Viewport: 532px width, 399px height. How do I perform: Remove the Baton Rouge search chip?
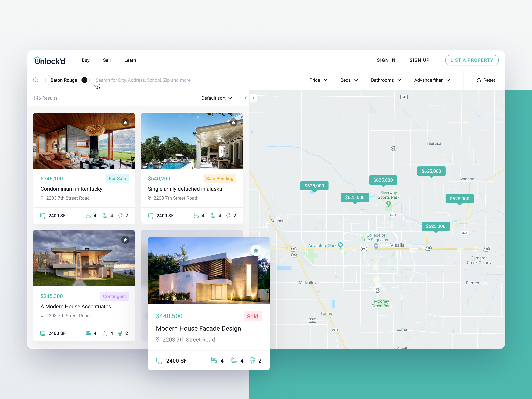(84, 80)
